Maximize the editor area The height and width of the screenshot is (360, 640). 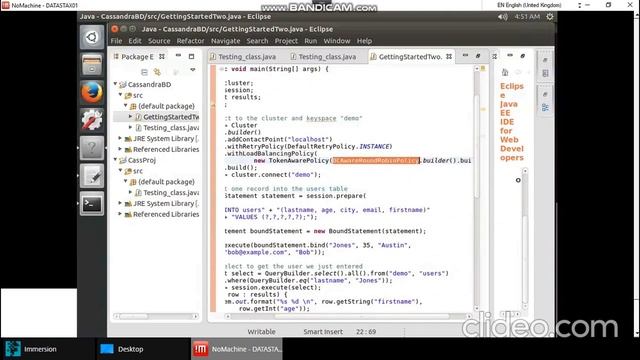[x=478, y=56]
